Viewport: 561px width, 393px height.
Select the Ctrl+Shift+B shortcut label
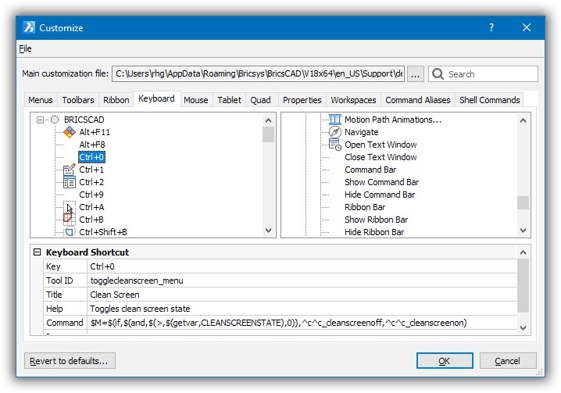tap(103, 232)
